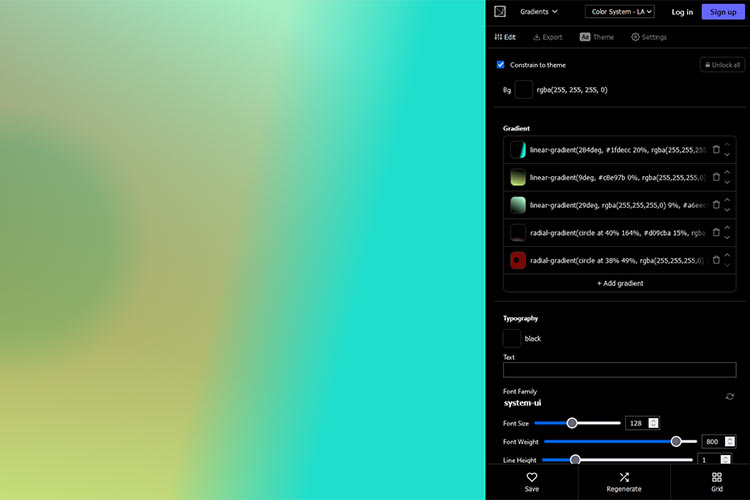Image resolution: width=750 pixels, height=500 pixels.
Task: Click the Sign up button
Action: click(722, 12)
